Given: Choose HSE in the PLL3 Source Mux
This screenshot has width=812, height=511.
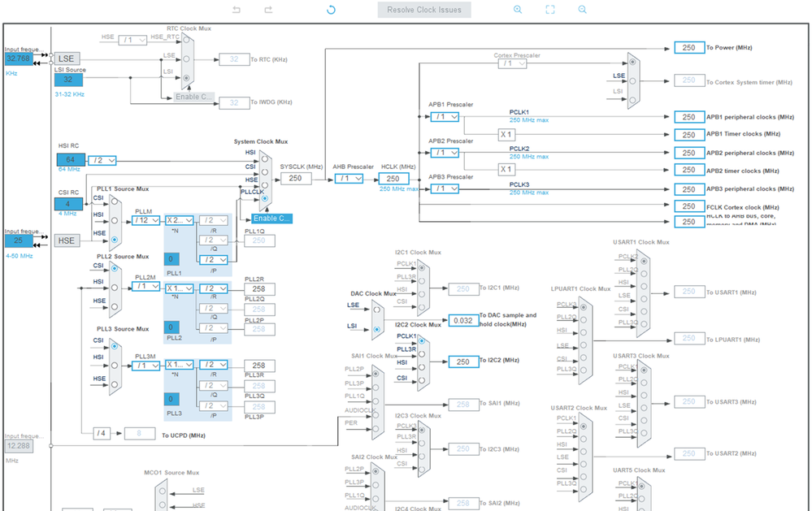Looking at the screenshot, I should point(115,385).
